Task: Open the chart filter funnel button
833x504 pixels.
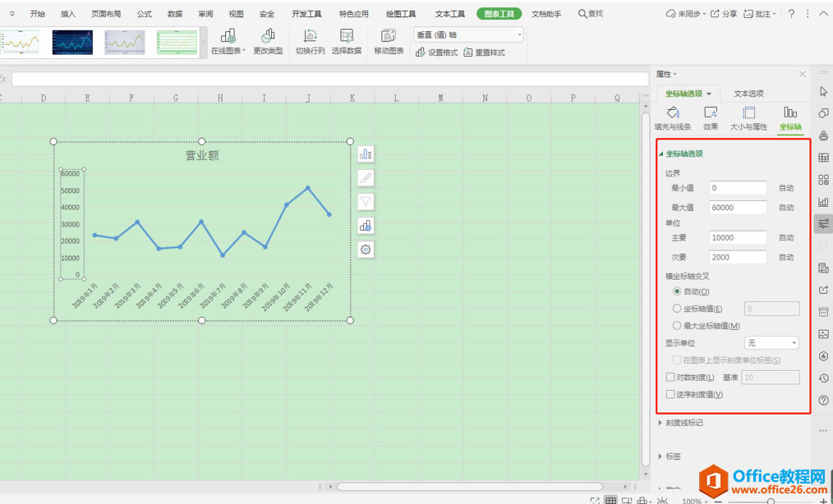Action: tap(366, 202)
